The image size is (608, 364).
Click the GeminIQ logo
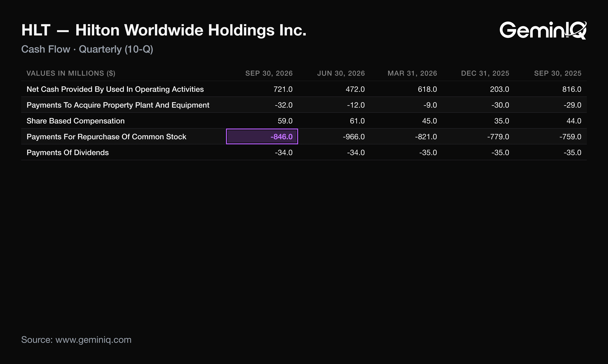(x=543, y=30)
